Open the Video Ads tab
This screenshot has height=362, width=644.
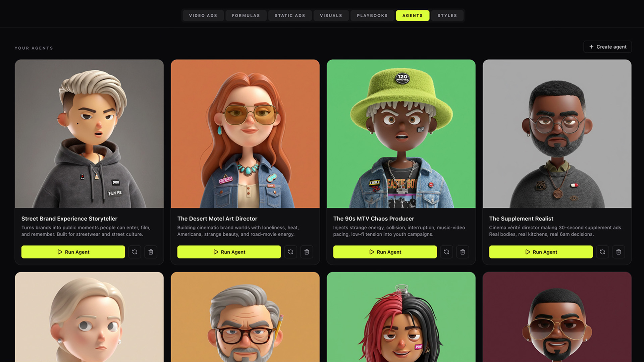pos(203,15)
